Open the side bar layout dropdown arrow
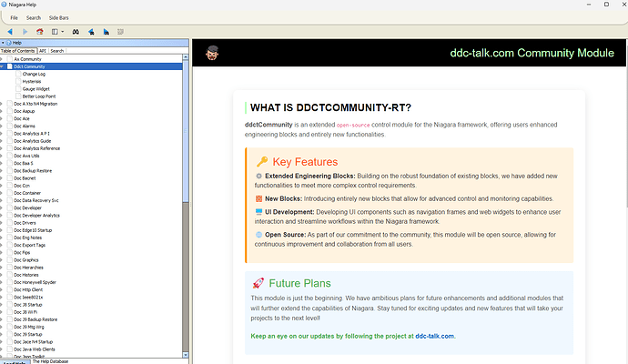The height and width of the screenshot is (364, 628). coord(63,32)
